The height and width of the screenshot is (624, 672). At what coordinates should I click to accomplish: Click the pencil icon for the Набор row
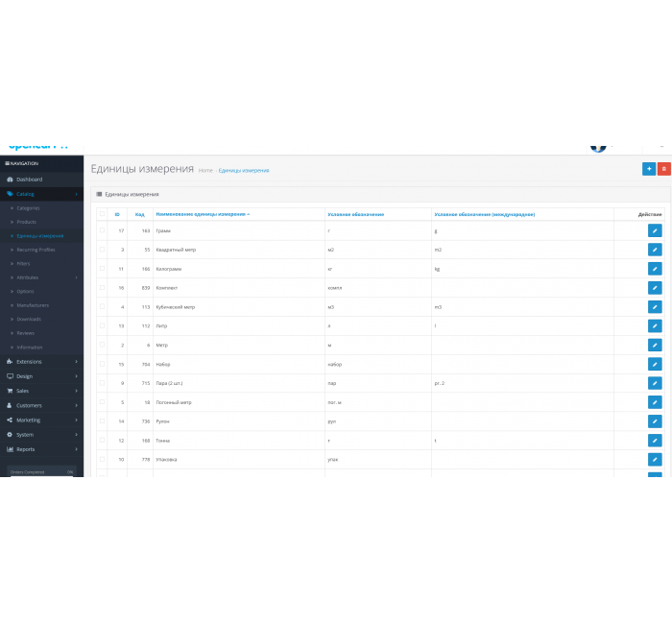pyautogui.click(x=655, y=364)
